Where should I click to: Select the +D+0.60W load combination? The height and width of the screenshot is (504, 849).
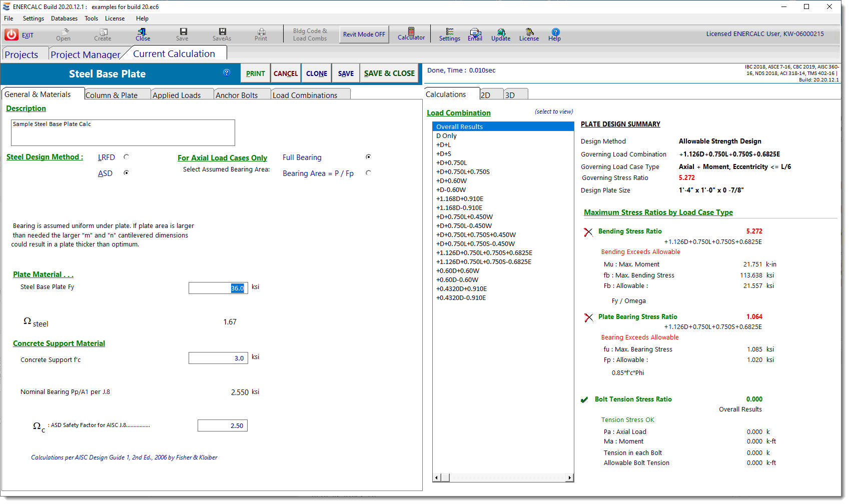pyautogui.click(x=503, y=181)
